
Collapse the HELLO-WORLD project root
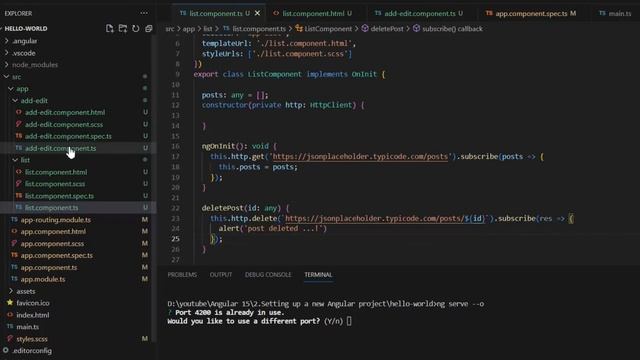pyautogui.click(x=25, y=29)
